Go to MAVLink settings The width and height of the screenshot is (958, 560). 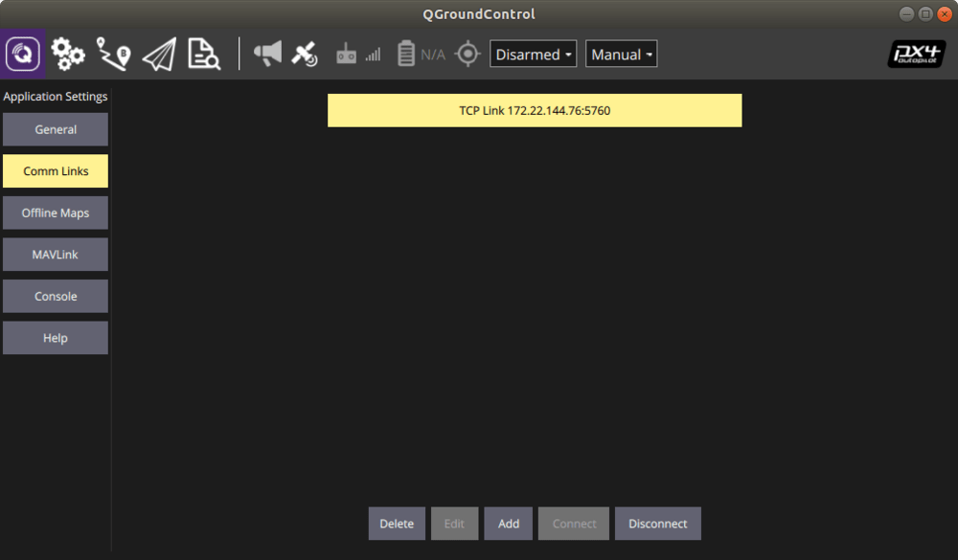click(x=56, y=255)
